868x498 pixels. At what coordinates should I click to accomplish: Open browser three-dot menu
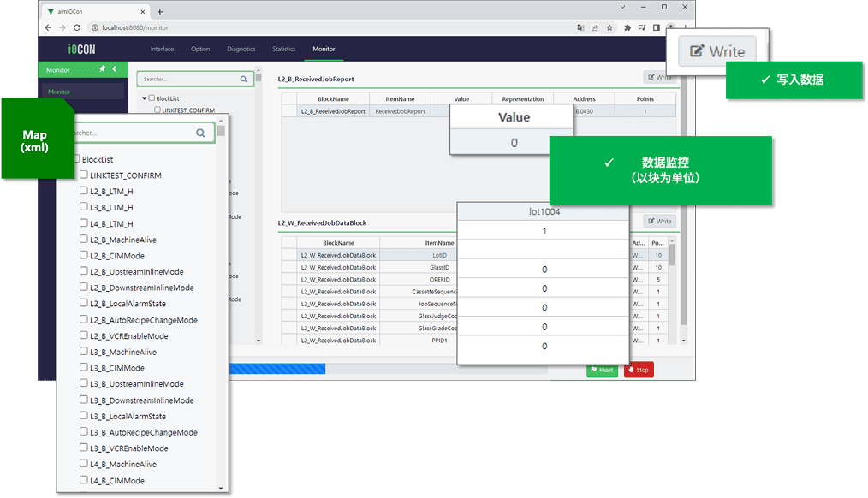point(684,27)
